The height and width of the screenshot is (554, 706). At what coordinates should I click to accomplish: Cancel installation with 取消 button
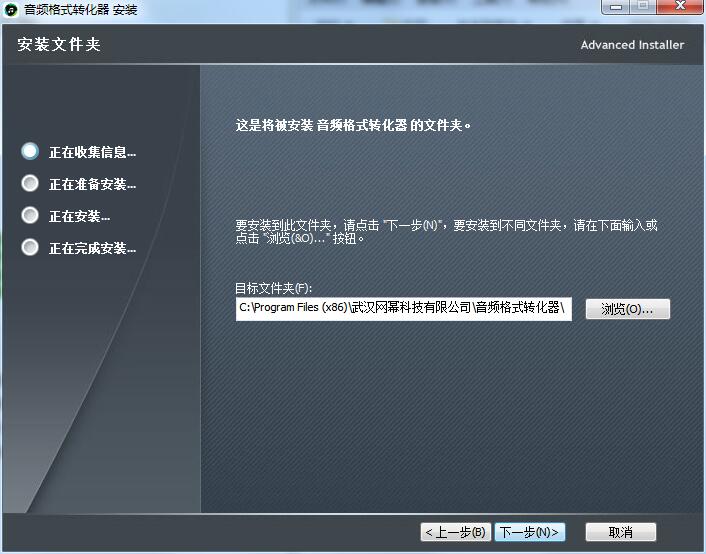coord(620,532)
